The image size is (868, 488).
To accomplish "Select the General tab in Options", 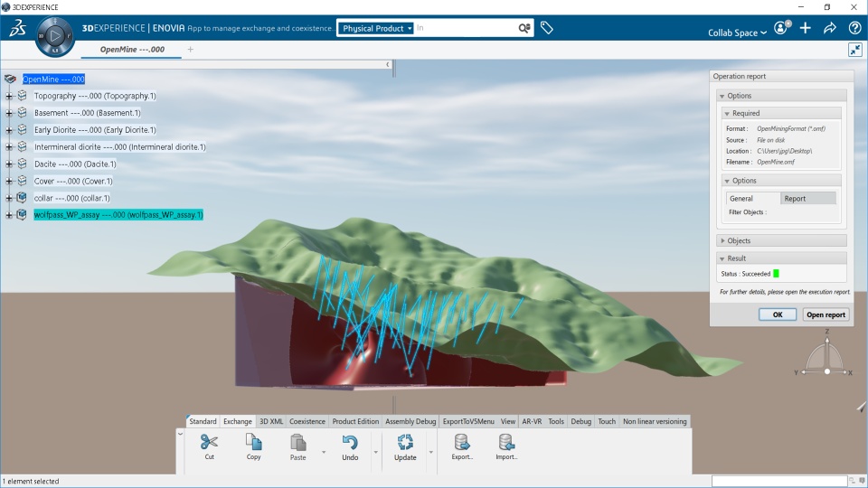I will [x=753, y=199].
